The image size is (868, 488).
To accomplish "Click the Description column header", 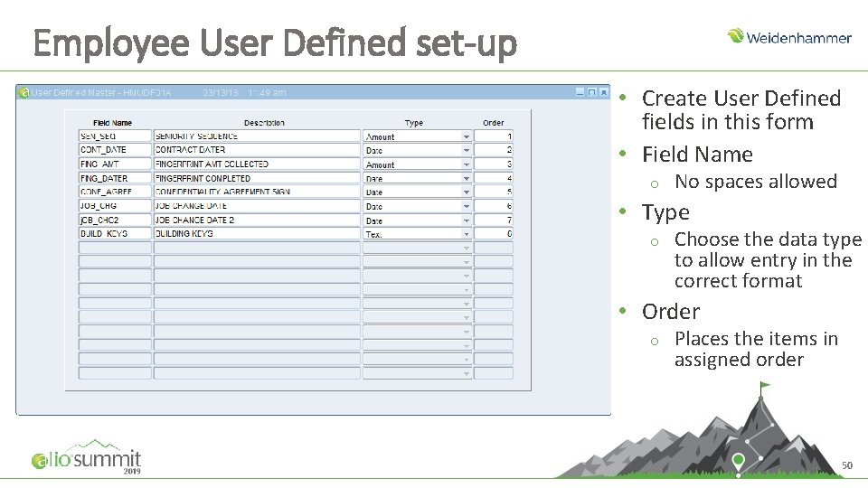I will click(264, 123).
